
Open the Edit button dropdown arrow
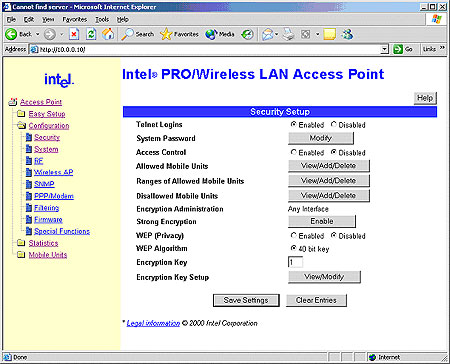pyautogui.click(x=317, y=34)
